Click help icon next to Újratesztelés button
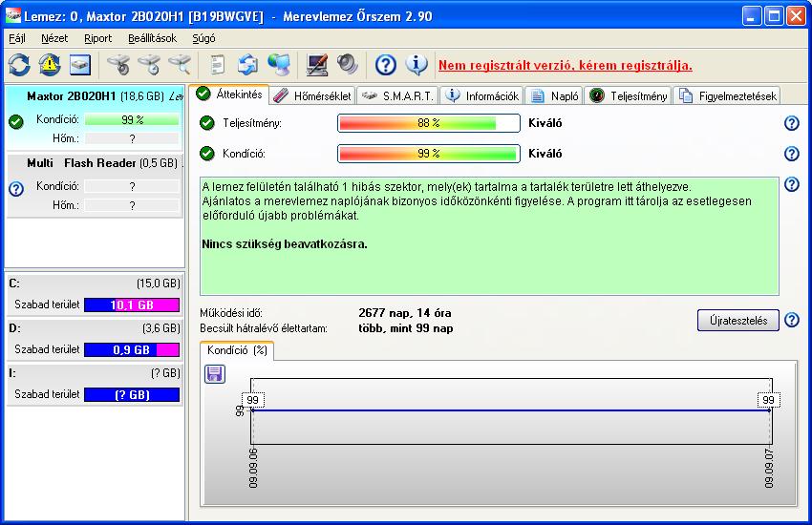The width and height of the screenshot is (812, 525). click(792, 320)
